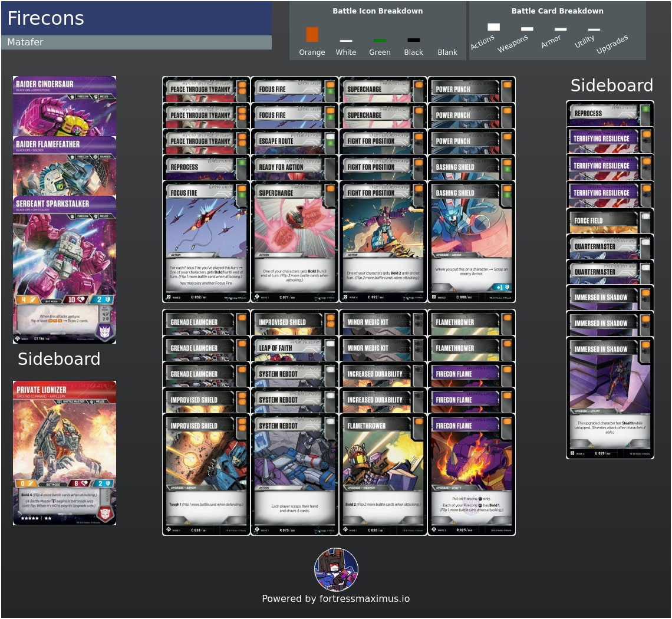Image resolution: width=672 pixels, height=619 pixels.
Task: Click the Decepticon logo on Sergeant Sparkstalker card
Action: pos(105,332)
